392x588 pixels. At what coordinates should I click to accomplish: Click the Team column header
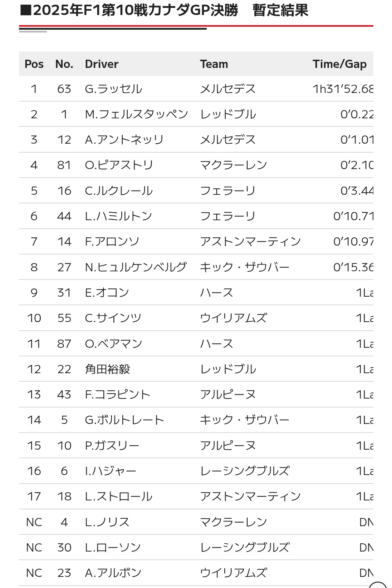[214, 64]
